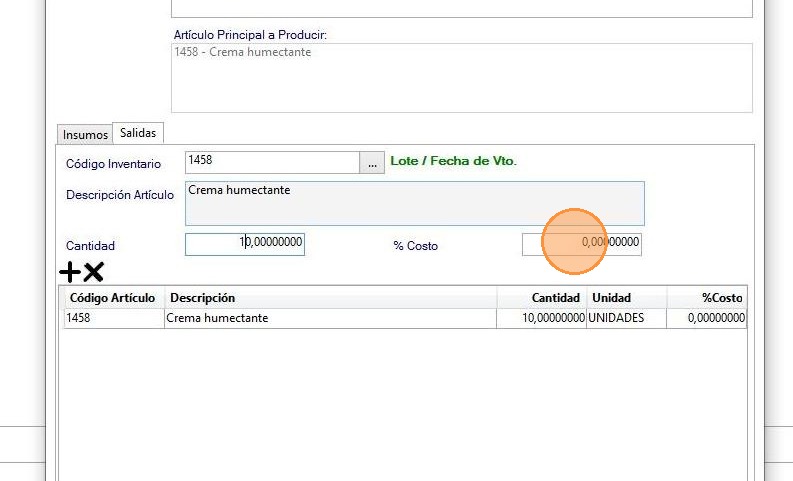Click the 10,00000000 quantity grid cell
Viewport: 793px width, 481px height.
click(543, 318)
